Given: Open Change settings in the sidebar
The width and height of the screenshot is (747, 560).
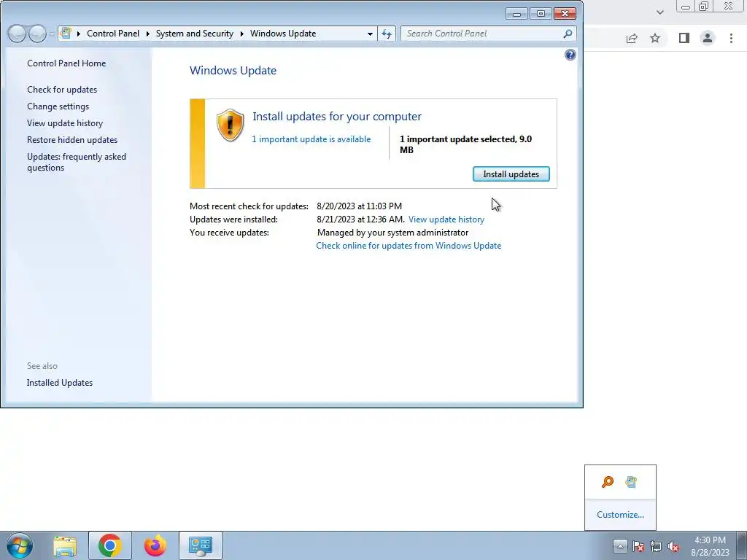Looking at the screenshot, I should click(x=58, y=106).
